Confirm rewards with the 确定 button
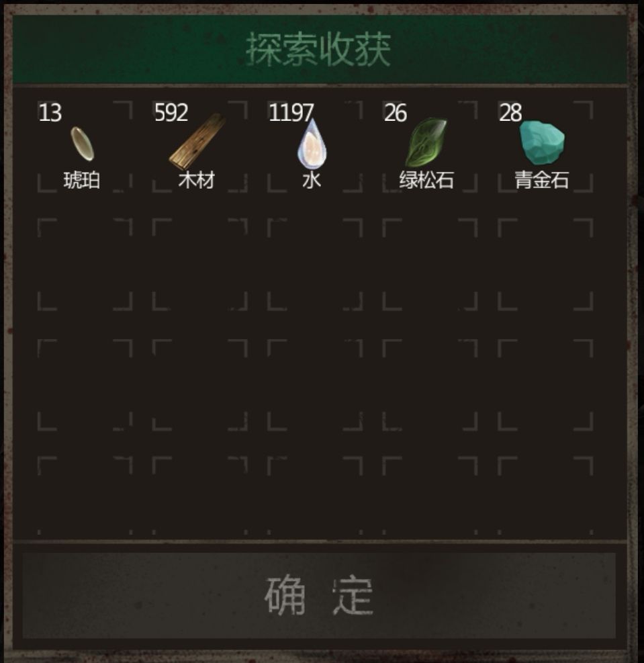 319,595
